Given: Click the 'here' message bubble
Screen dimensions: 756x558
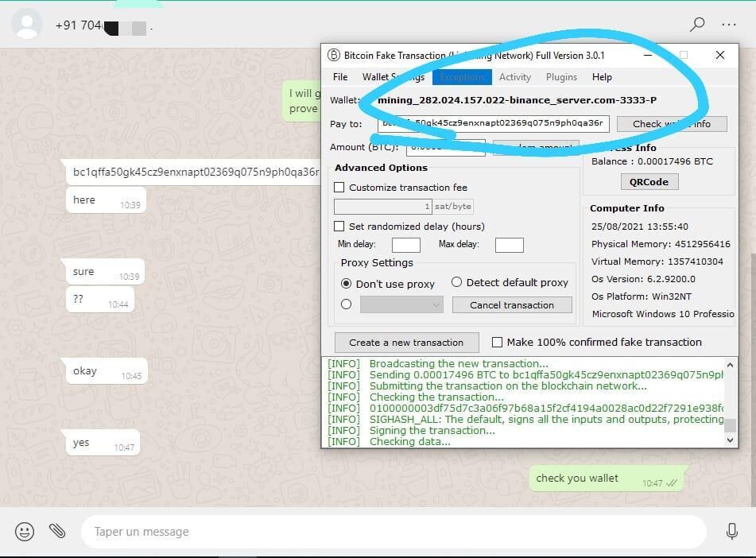Looking at the screenshot, I should [x=106, y=200].
